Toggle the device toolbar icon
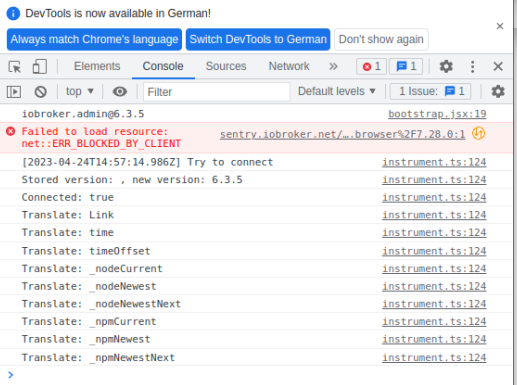Image resolution: width=517 pixels, height=385 pixels. pyautogui.click(x=40, y=66)
